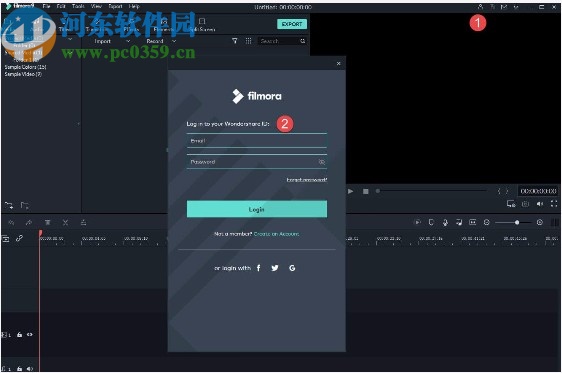Open the File menu
This screenshot has height=373, width=562.
coord(46,6)
